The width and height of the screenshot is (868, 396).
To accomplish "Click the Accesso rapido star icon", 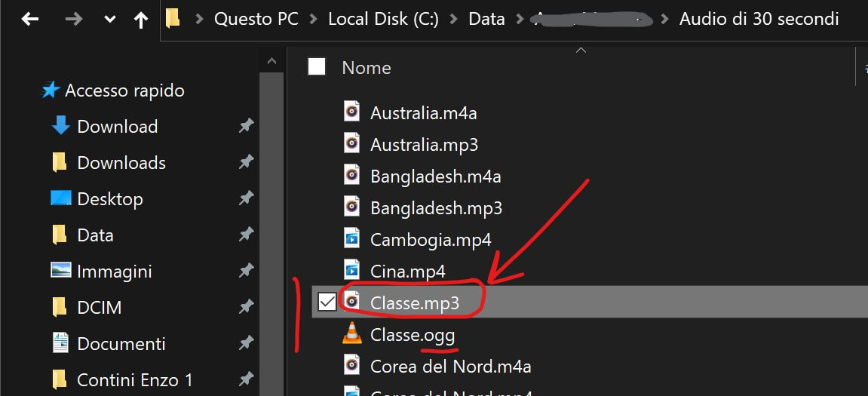I will tap(51, 91).
